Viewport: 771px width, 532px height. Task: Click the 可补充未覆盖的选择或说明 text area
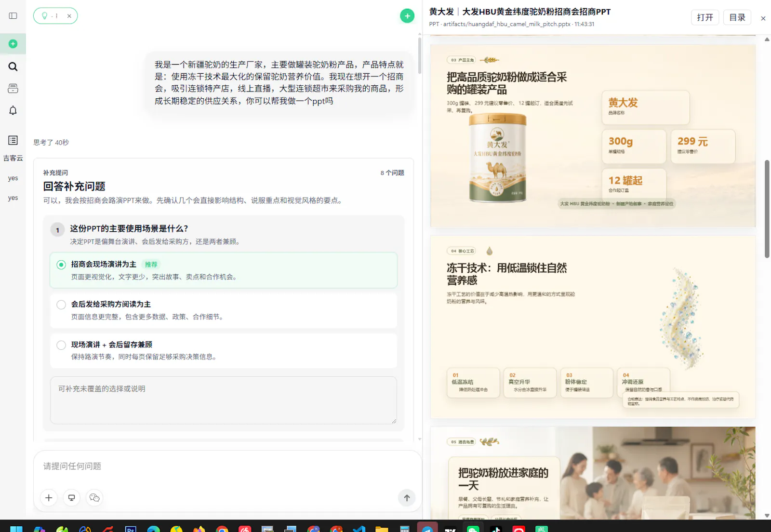[224, 400]
